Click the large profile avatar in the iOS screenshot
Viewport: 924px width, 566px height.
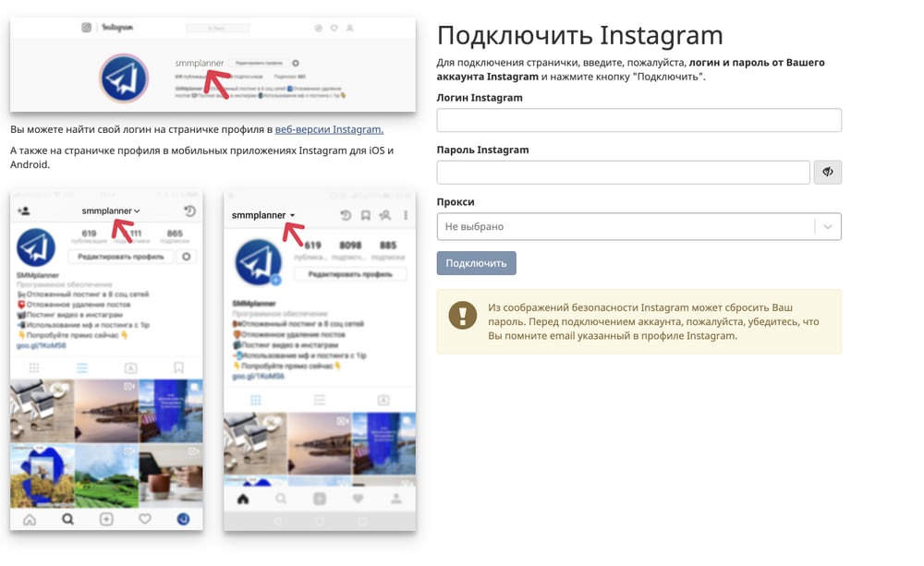pyautogui.click(x=36, y=247)
